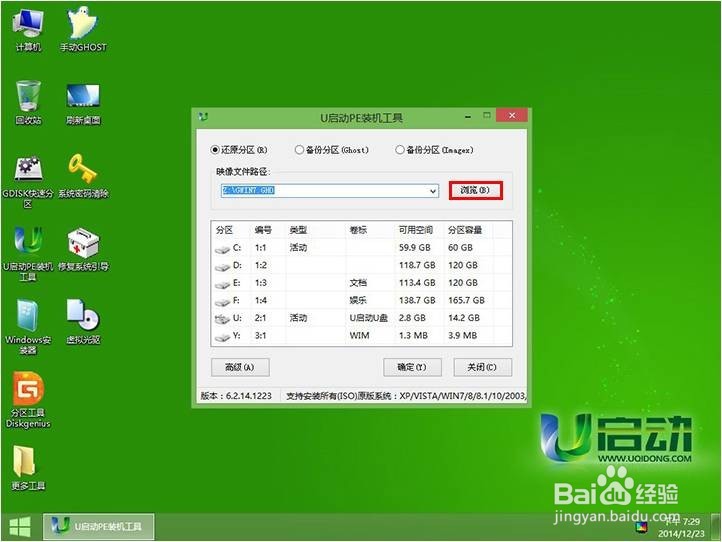Click the taskbar clock showing 7:29
Screen dimensions: 722x542
click(x=682, y=527)
